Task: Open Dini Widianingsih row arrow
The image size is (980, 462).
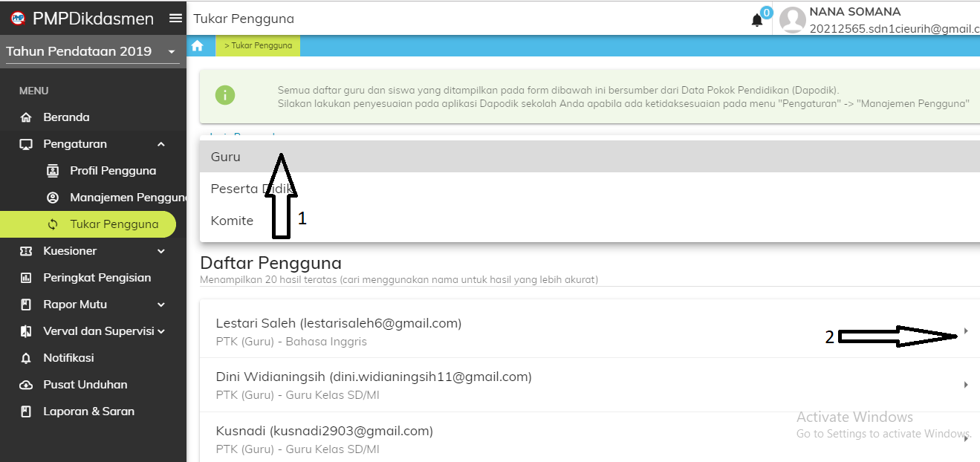Action: [x=966, y=385]
